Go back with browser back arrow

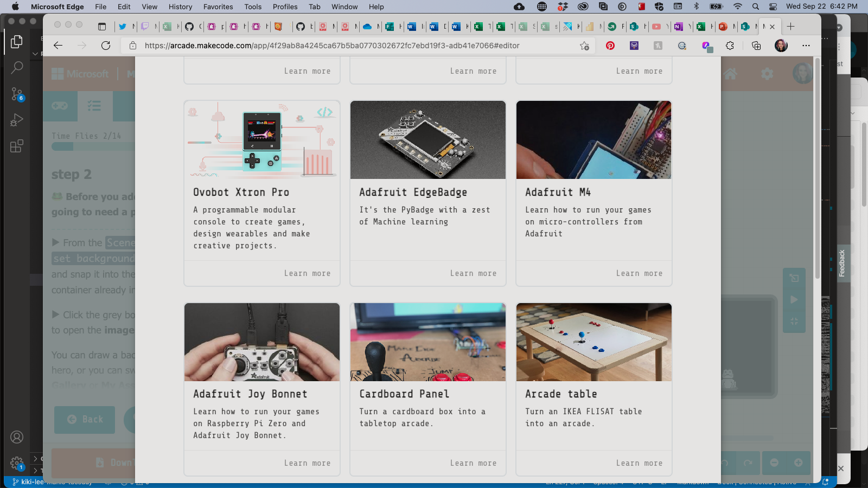click(x=58, y=46)
